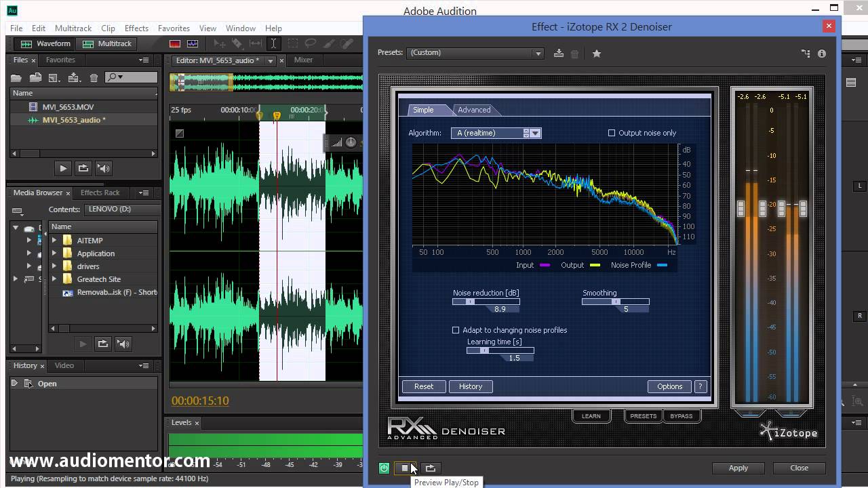Expand the drivers folder
868x488 pixels.
(x=54, y=266)
